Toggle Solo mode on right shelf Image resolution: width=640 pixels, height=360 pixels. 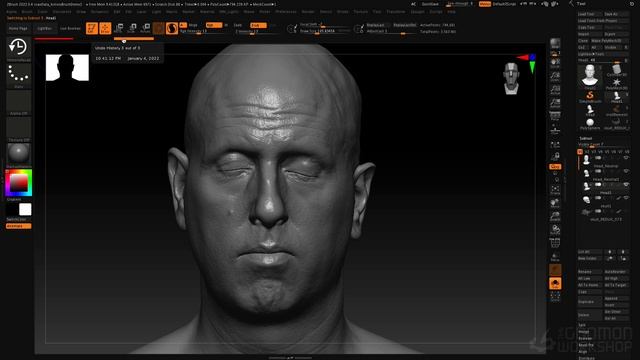pos(555,284)
